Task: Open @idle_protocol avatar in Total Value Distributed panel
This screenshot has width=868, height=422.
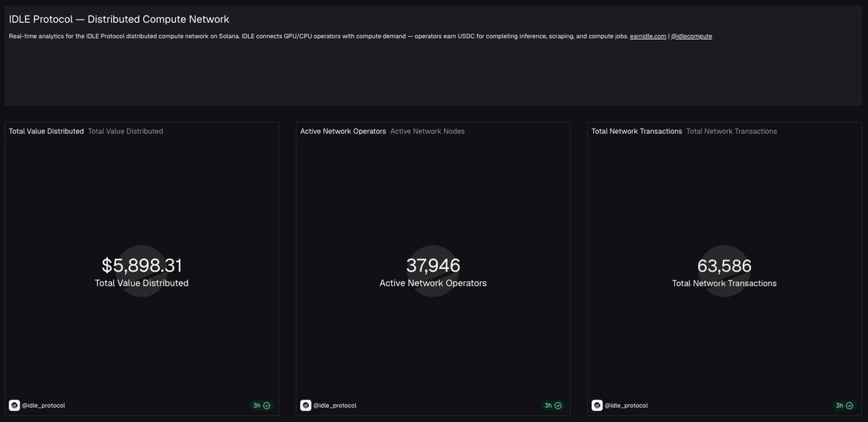Action: [14, 405]
